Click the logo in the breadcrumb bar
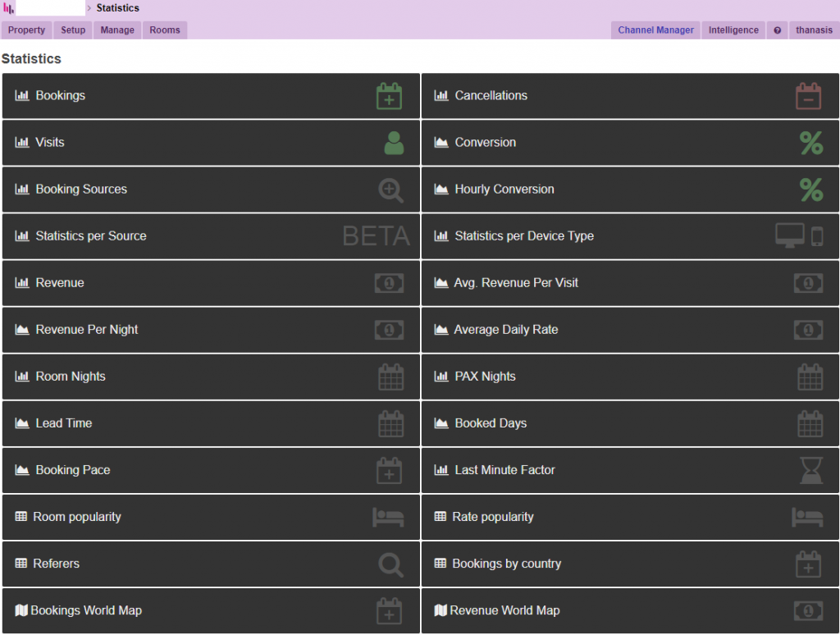The height and width of the screenshot is (635, 840). pos(9,8)
